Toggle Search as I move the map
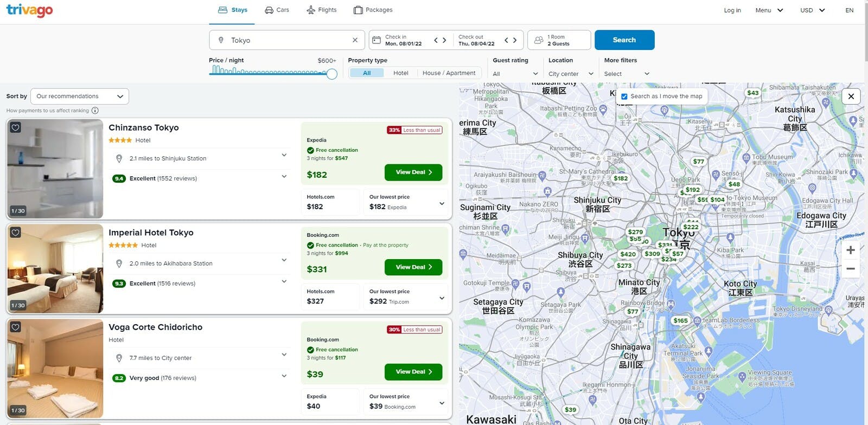The image size is (868, 425). (624, 96)
